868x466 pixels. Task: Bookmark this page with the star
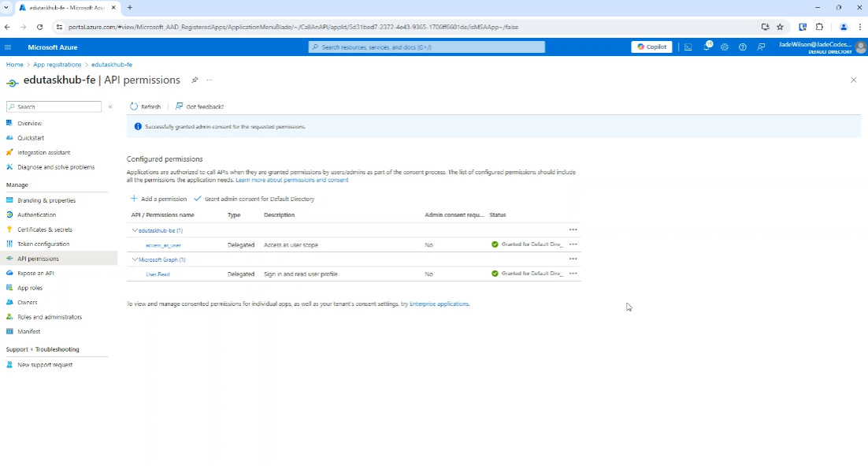tap(780, 27)
